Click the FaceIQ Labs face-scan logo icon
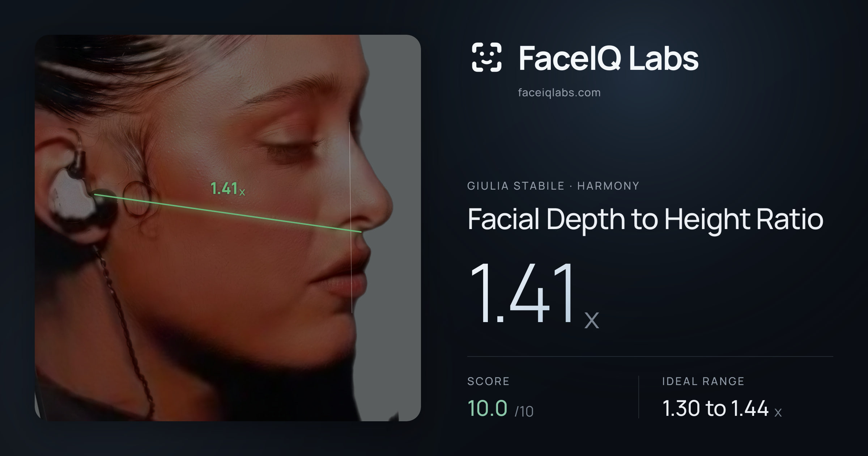The height and width of the screenshot is (456, 868). tap(486, 57)
